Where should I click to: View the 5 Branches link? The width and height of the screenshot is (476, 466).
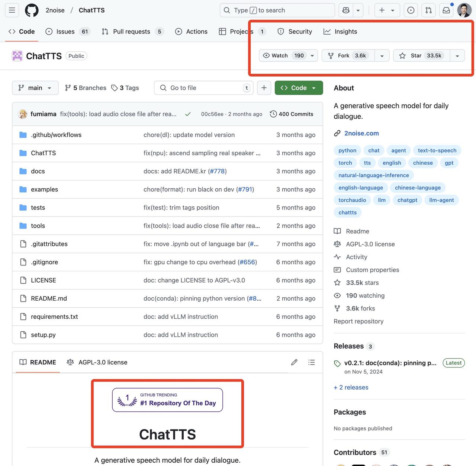tap(86, 88)
